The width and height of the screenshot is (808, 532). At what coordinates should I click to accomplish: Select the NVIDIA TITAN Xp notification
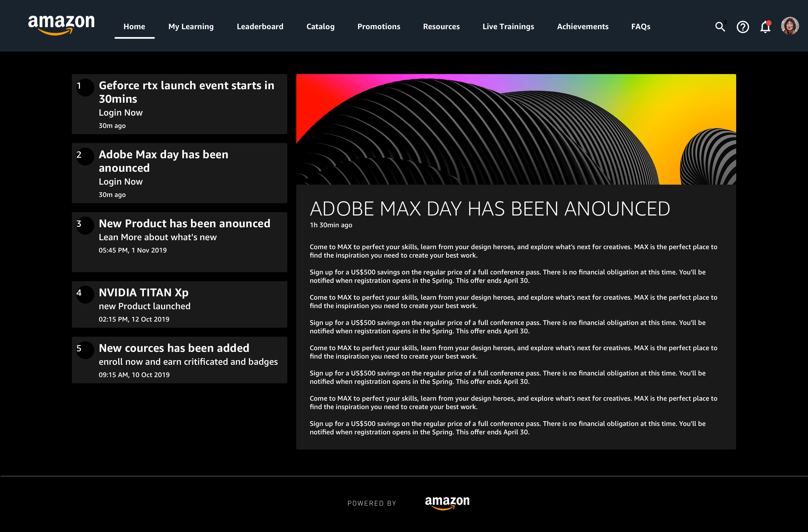(179, 304)
